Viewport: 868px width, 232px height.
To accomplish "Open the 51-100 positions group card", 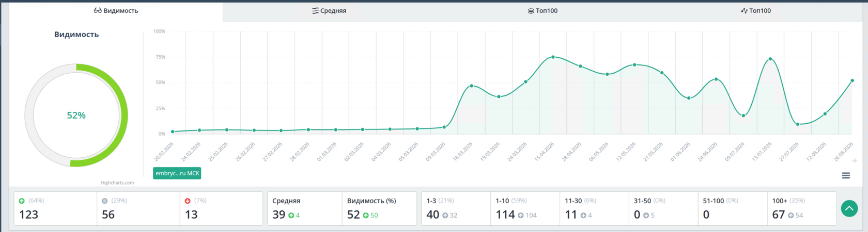I will pyautogui.click(x=733, y=208).
